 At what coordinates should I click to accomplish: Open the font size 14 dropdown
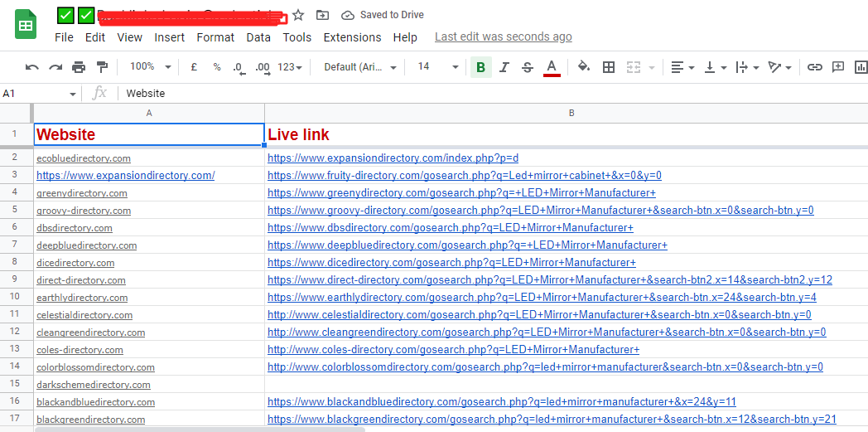437,67
